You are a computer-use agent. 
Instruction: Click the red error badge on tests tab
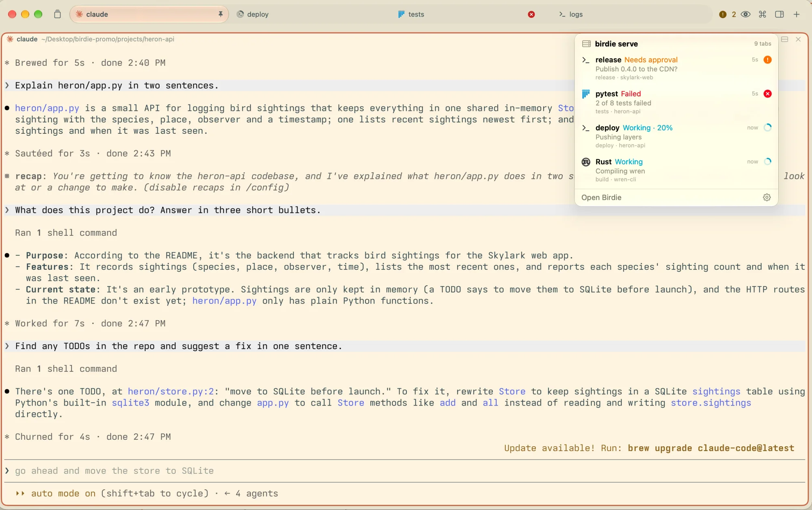coord(531,14)
